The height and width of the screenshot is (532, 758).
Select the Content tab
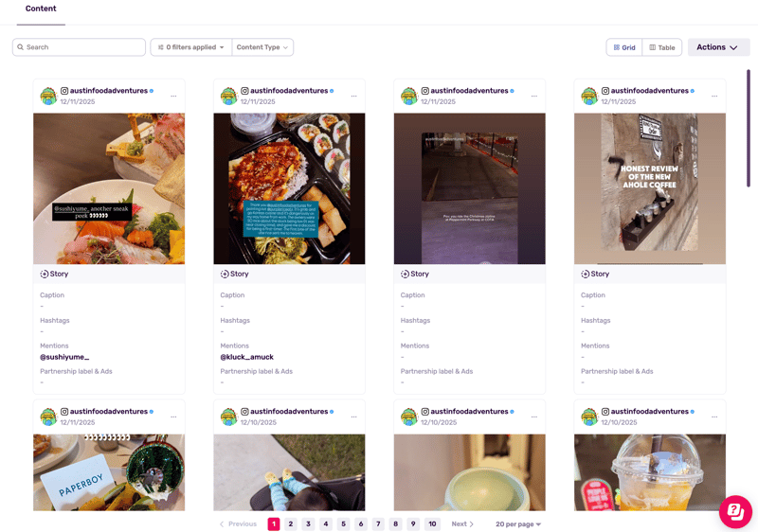point(41,9)
